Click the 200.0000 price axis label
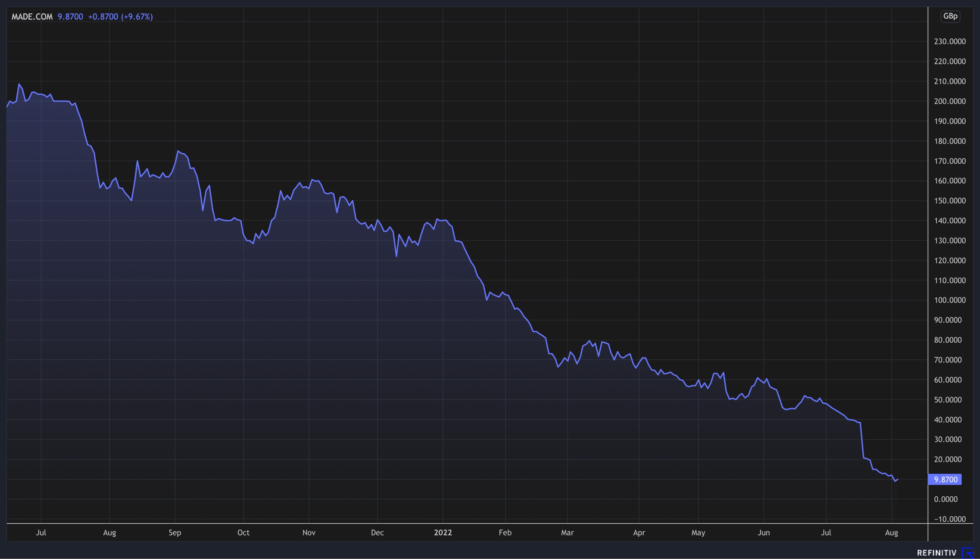This screenshot has height=559, width=980. tap(950, 101)
